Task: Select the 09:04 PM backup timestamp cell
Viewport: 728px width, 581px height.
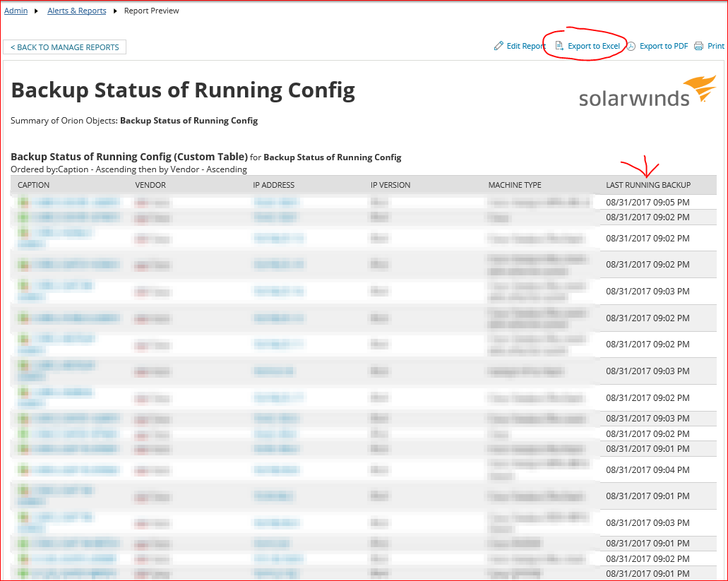Action: pos(648,470)
